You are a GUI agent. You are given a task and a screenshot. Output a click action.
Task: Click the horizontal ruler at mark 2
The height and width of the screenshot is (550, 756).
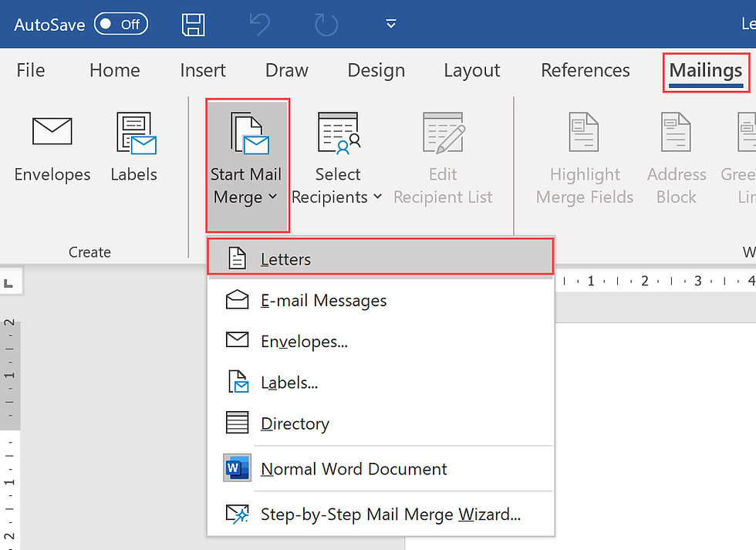[x=645, y=281]
